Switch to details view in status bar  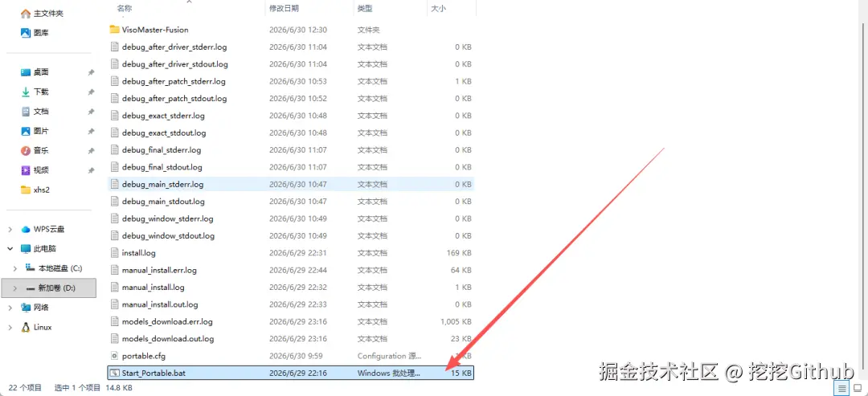pyautogui.click(x=841, y=388)
